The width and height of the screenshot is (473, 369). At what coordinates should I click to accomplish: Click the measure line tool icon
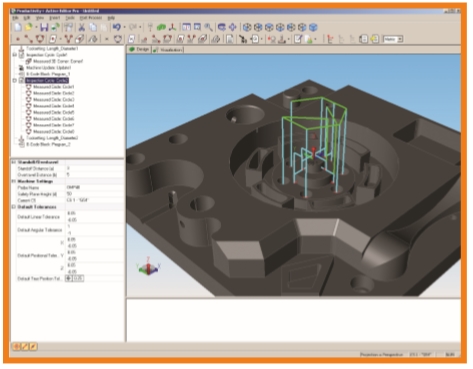pos(28,39)
